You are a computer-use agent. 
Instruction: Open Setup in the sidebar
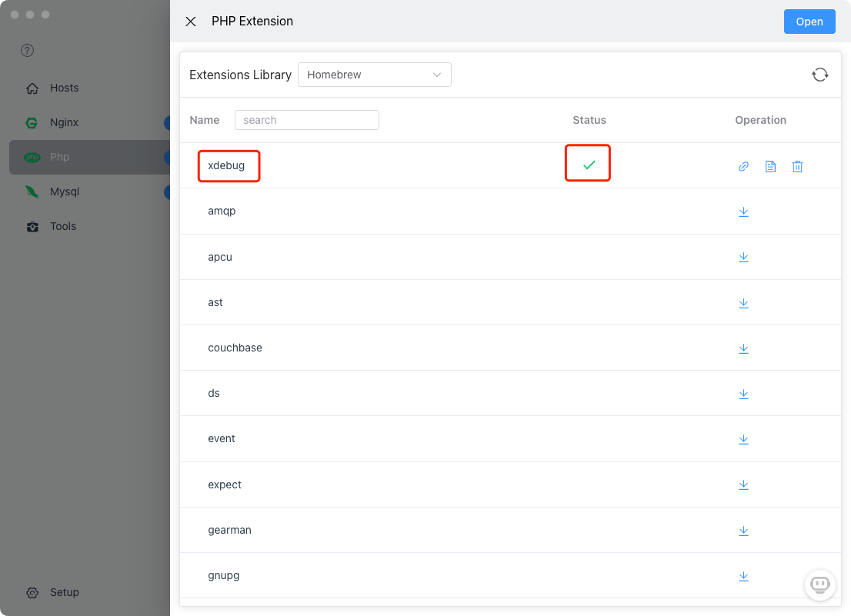click(89, 592)
